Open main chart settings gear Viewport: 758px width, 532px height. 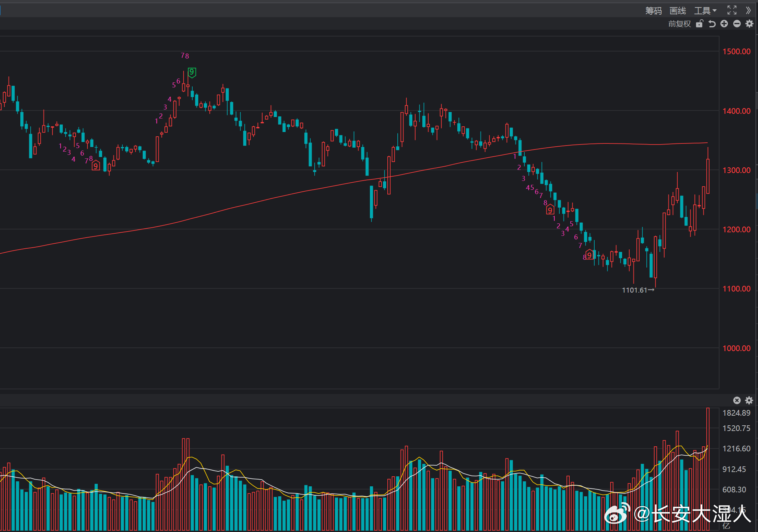coord(749,24)
